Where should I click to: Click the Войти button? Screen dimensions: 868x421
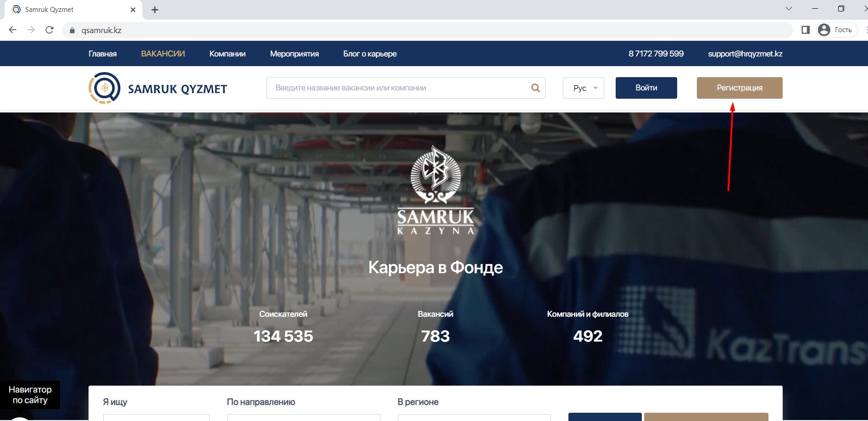646,88
